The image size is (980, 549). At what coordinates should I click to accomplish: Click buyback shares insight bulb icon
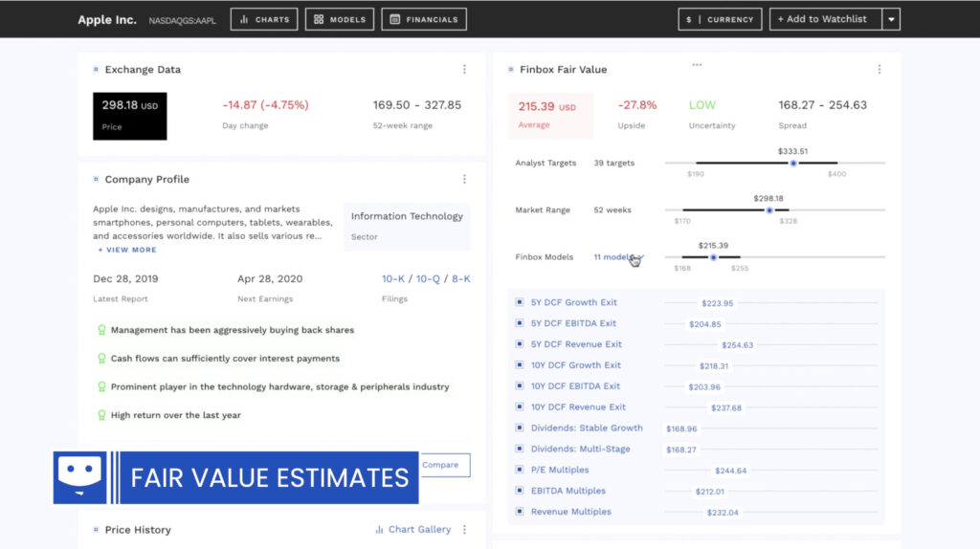[x=101, y=330]
